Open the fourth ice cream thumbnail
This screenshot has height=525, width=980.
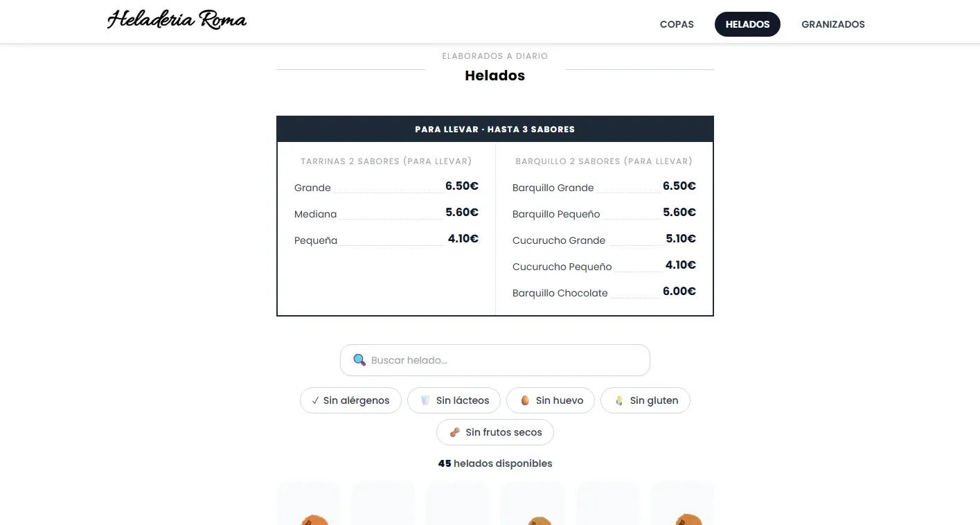point(533,504)
